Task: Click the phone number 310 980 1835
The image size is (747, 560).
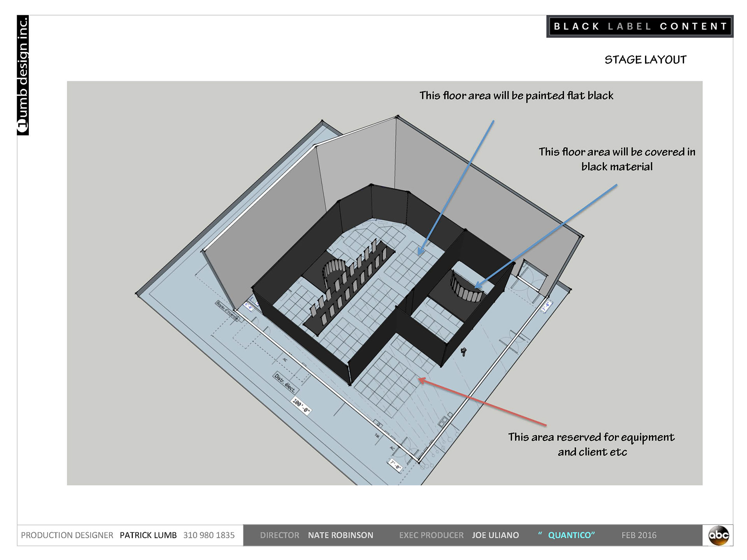Action: coord(209,535)
